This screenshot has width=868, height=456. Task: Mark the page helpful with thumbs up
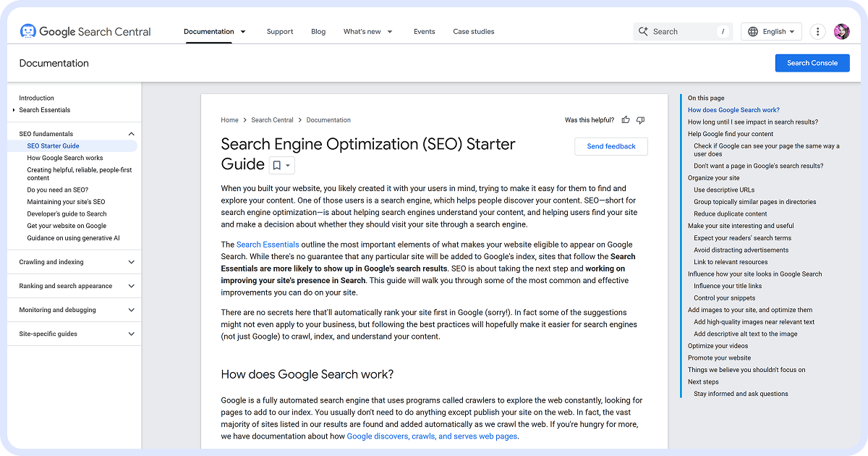coord(625,119)
